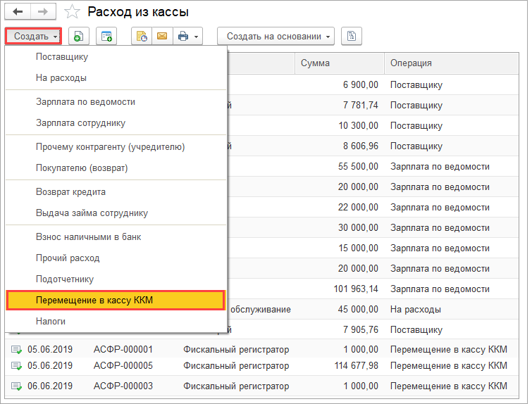Pick Взнос наличными в банк option
Image resolution: width=532 pixels, height=404 pixels.
88,237
